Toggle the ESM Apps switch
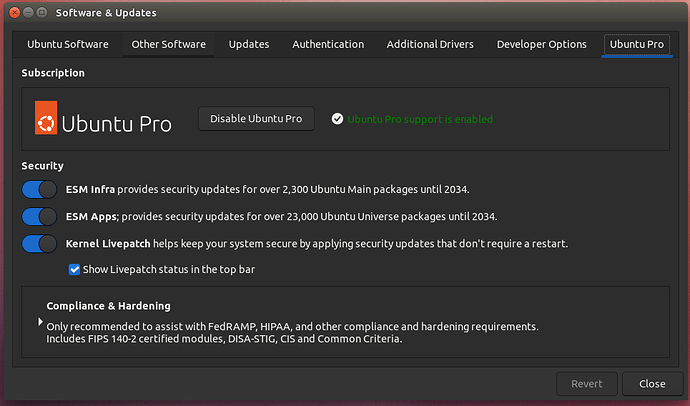The height and width of the screenshot is (406, 690). tap(39, 217)
